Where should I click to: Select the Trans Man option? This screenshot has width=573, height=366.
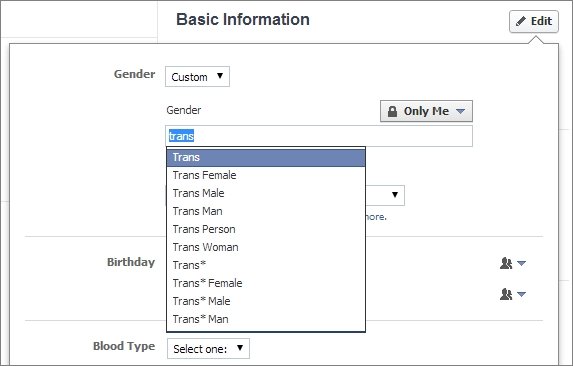pos(266,211)
